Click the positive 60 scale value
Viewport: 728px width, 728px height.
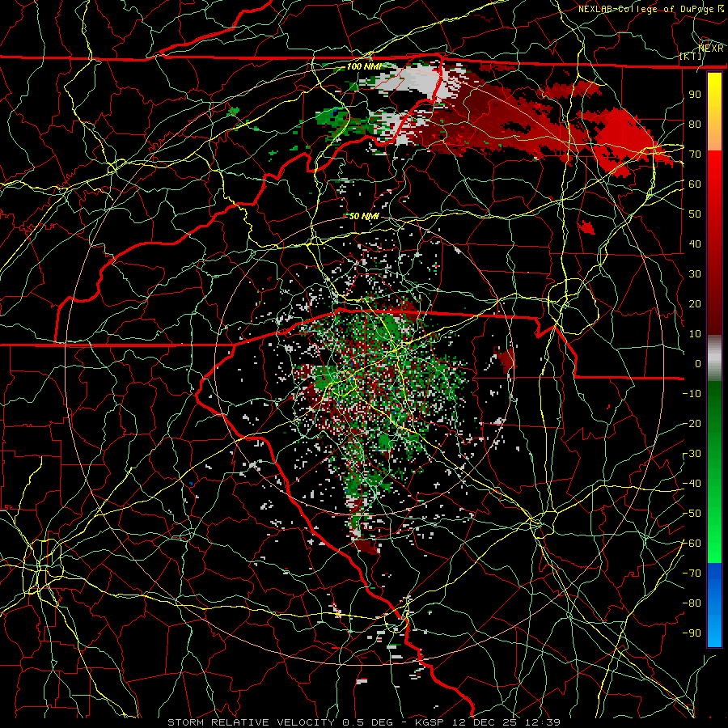pos(695,184)
